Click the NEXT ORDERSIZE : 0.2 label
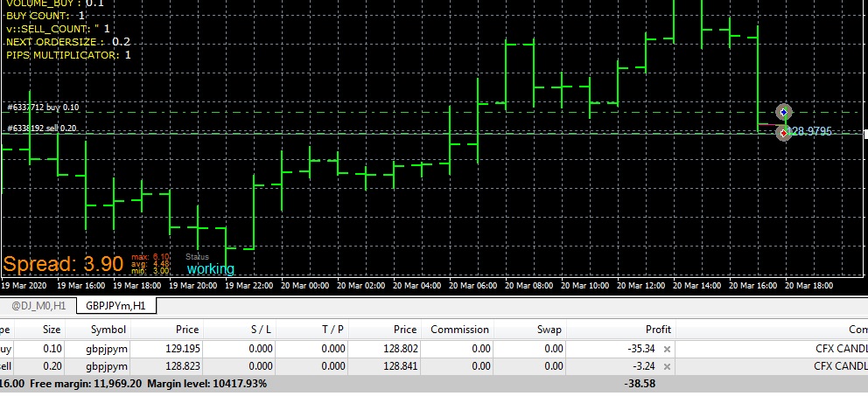 (x=68, y=42)
